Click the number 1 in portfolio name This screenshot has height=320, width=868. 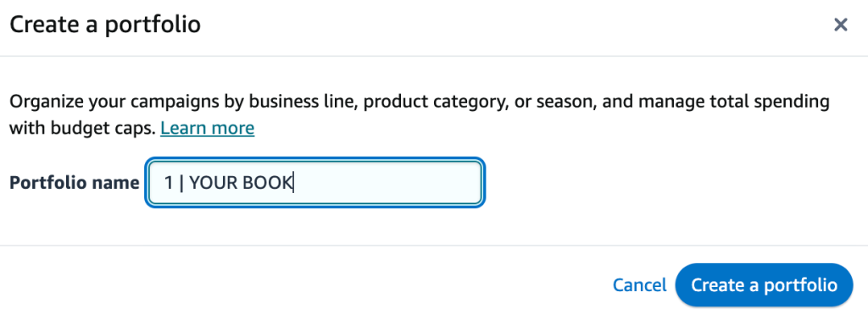tap(169, 183)
